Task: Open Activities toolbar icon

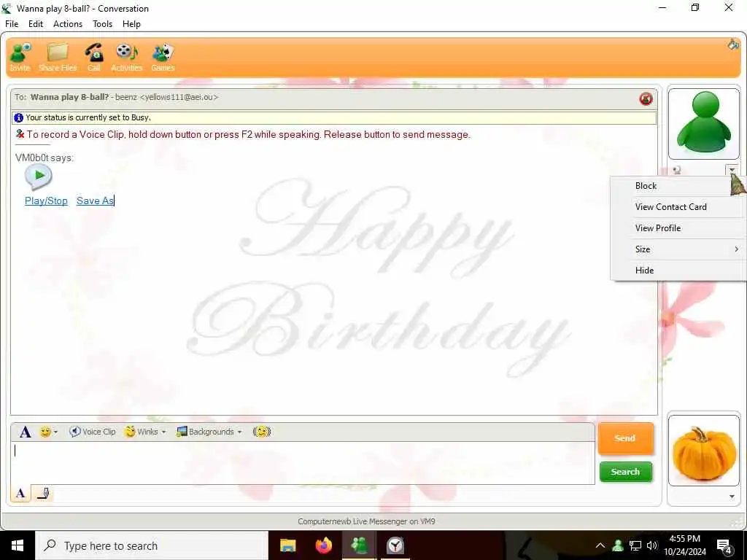Action: pos(127,57)
